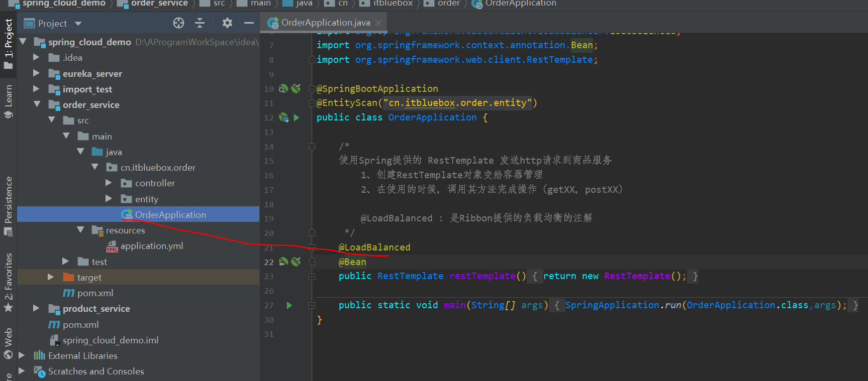Expand the test folder
This screenshot has width=868, height=381.
[x=65, y=262]
